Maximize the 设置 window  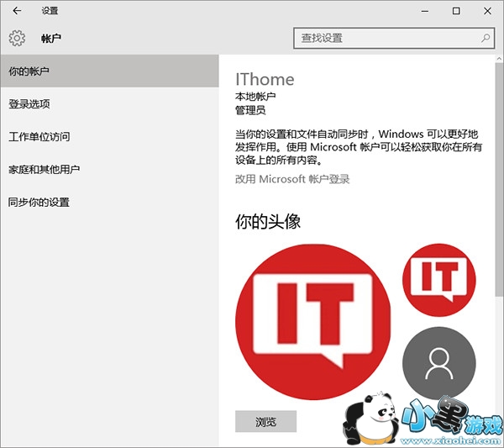[456, 11]
